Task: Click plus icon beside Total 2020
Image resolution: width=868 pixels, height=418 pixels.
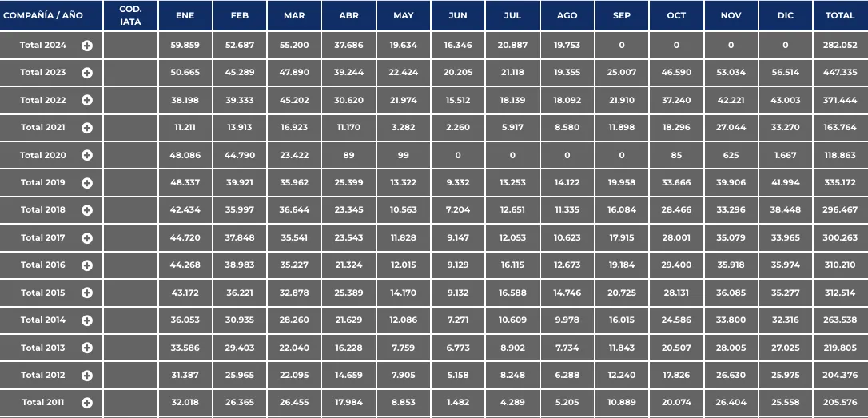Action: 87,156
